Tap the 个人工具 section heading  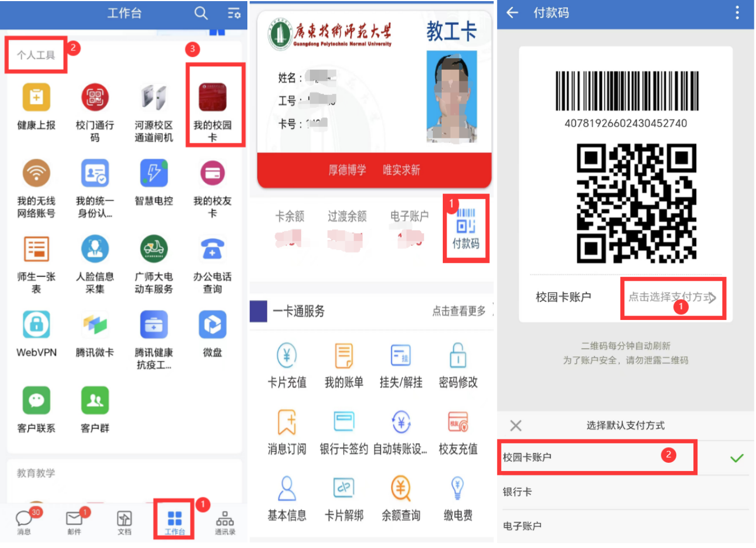pos(36,55)
